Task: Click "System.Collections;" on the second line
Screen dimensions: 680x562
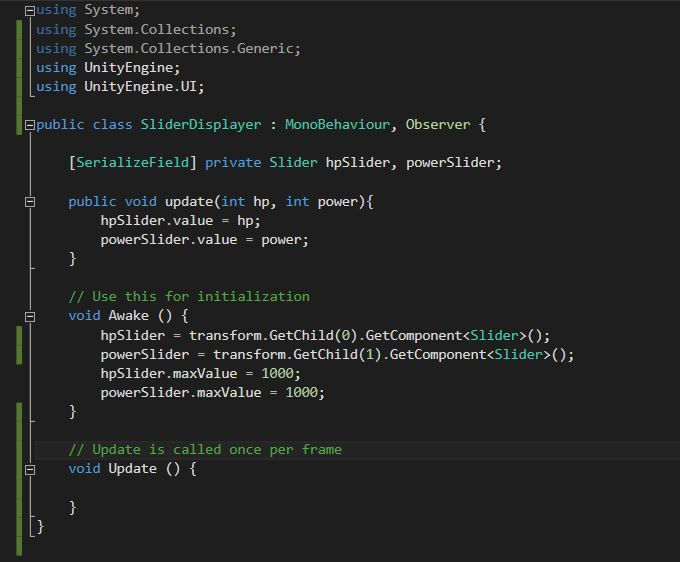Action: point(160,29)
